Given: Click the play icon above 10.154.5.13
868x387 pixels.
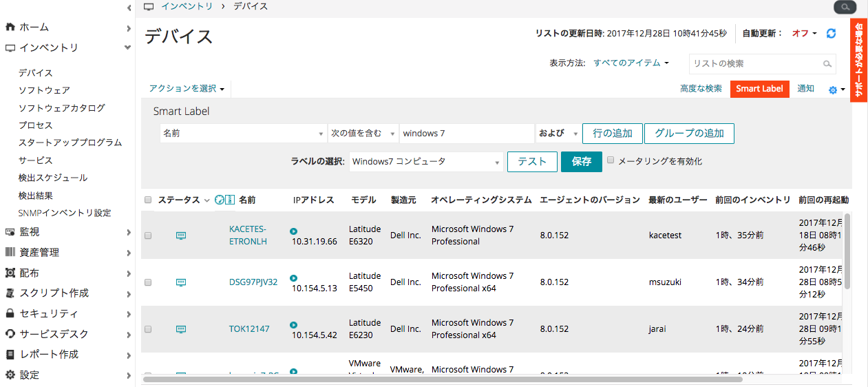Looking at the screenshot, I should [x=294, y=278].
